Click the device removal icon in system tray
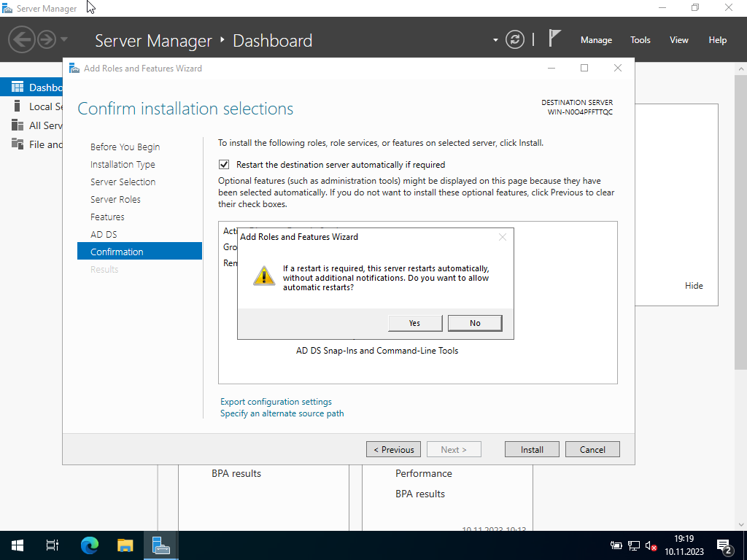747x560 pixels. (x=616, y=545)
